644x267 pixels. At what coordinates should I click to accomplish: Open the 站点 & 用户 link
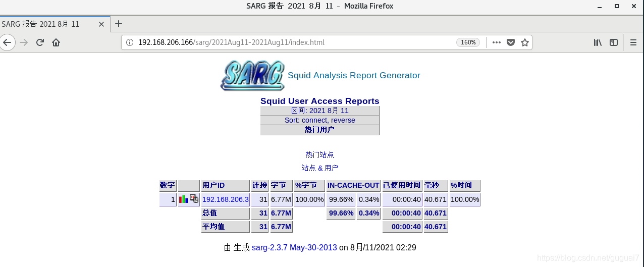(x=319, y=168)
